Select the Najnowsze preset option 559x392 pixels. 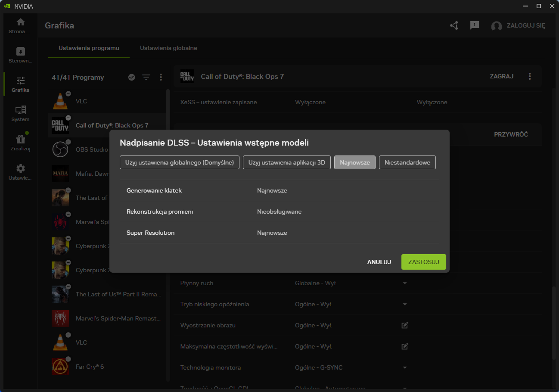click(x=355, y=163)
